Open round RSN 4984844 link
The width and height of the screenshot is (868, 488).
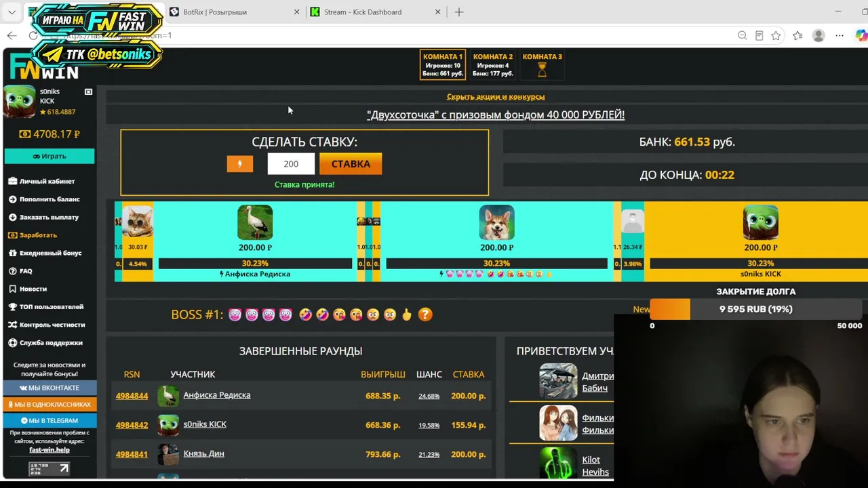(x=132, y=396)
